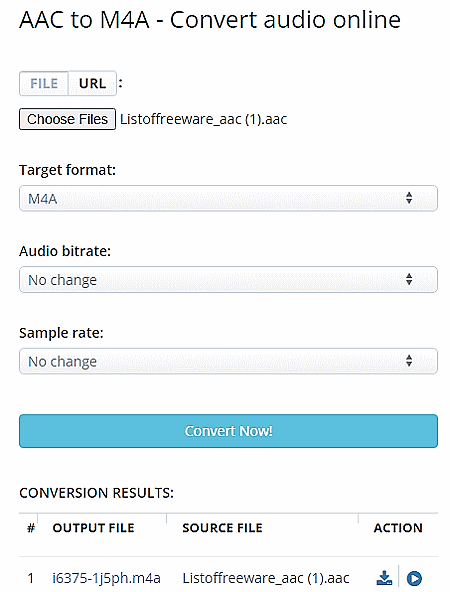Open the Target format M4A dropdown

(x=228, y=198)
